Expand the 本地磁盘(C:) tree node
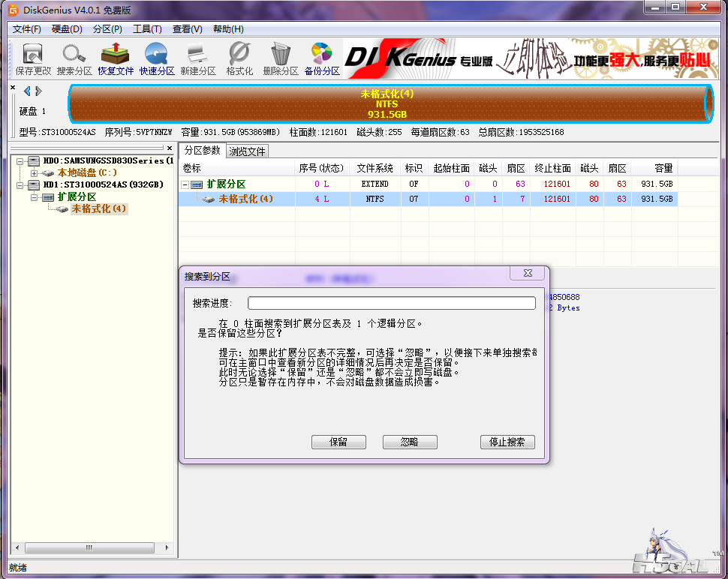728x579 pixels. click(x=34, y=173)
